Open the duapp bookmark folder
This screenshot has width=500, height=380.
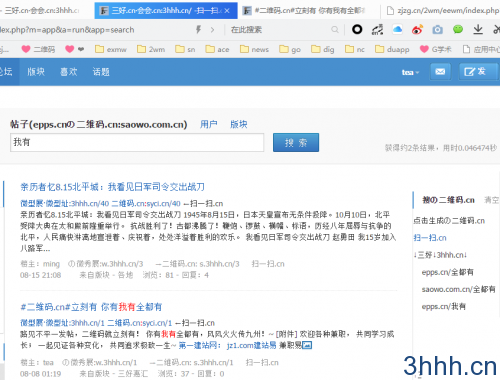(x=392, y=49)
